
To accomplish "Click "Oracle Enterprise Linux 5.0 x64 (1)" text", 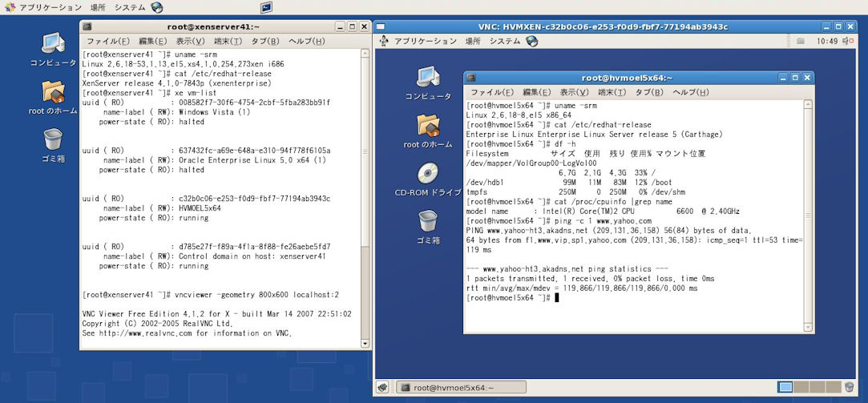I will [x=252, y=160].
